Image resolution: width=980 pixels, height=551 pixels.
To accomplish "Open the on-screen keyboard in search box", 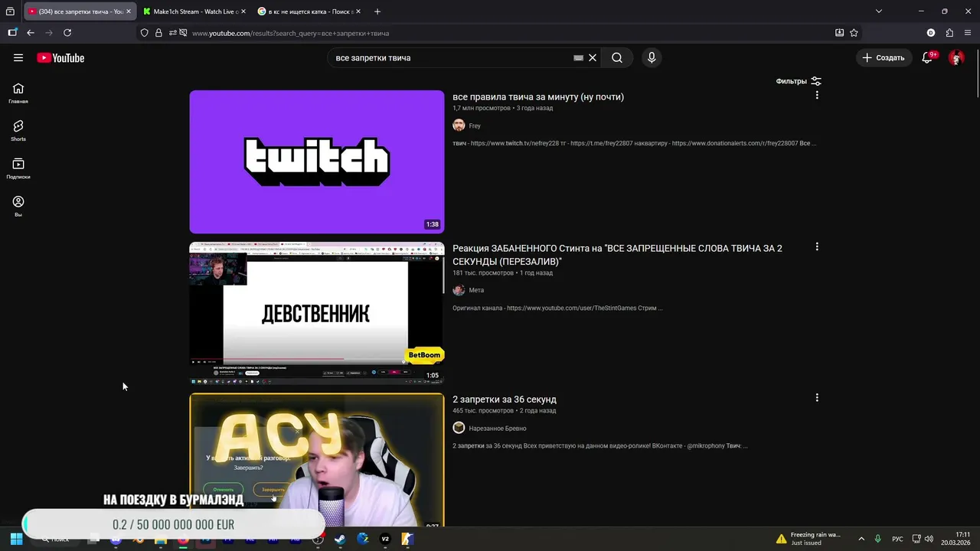I will coord(579,58).
